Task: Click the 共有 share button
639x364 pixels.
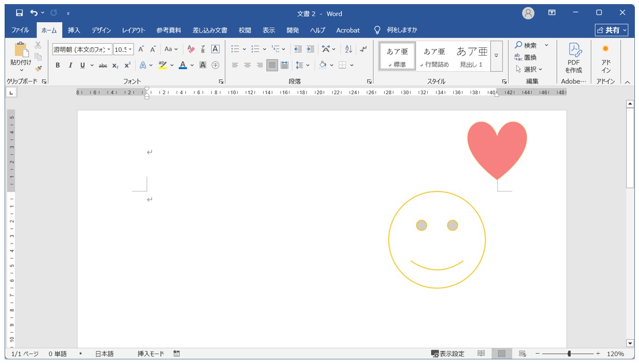Action: 612,30
